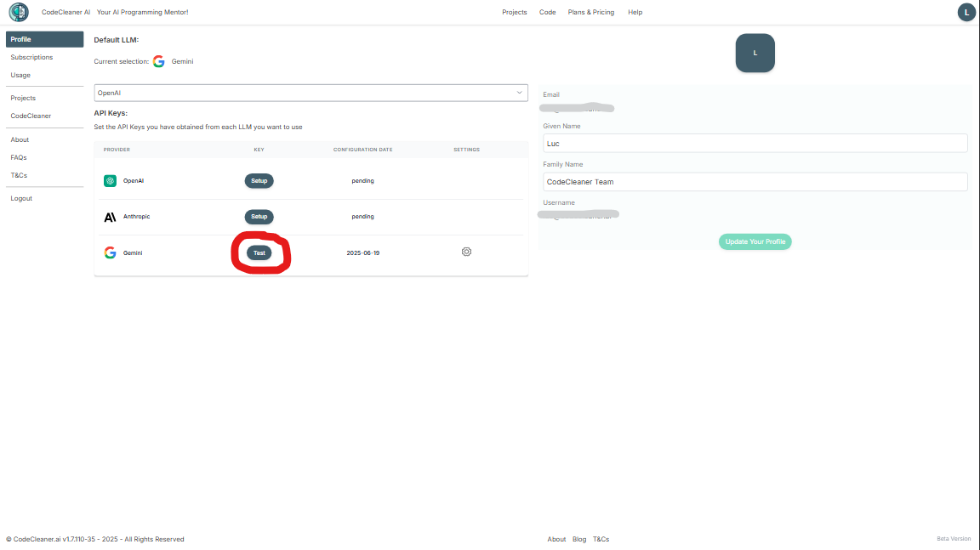Click the OpenAI provider name
The image size is (980, 550).
133,181
